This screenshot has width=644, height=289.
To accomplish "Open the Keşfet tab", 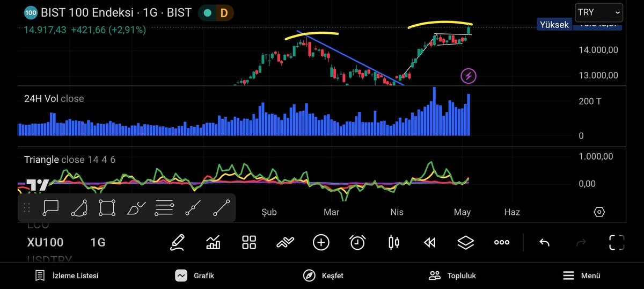I will pos(323,276).
